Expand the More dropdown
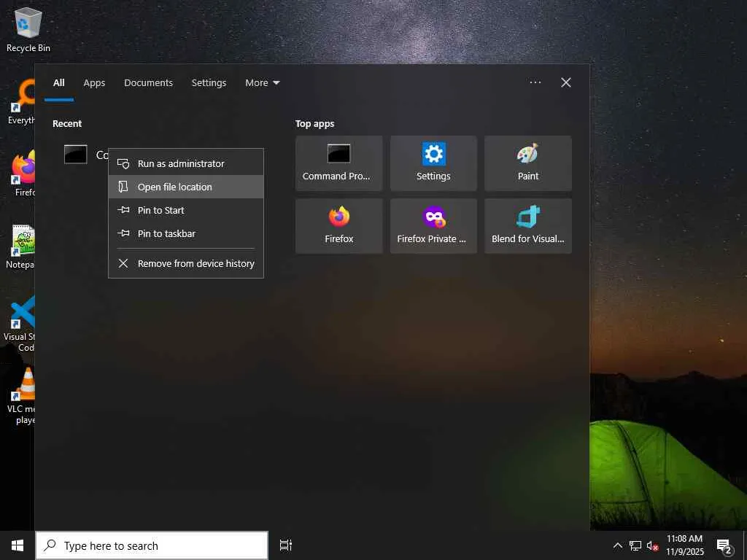Image resolution: width=747 pixels, height=560 pixels. [262, 83]
